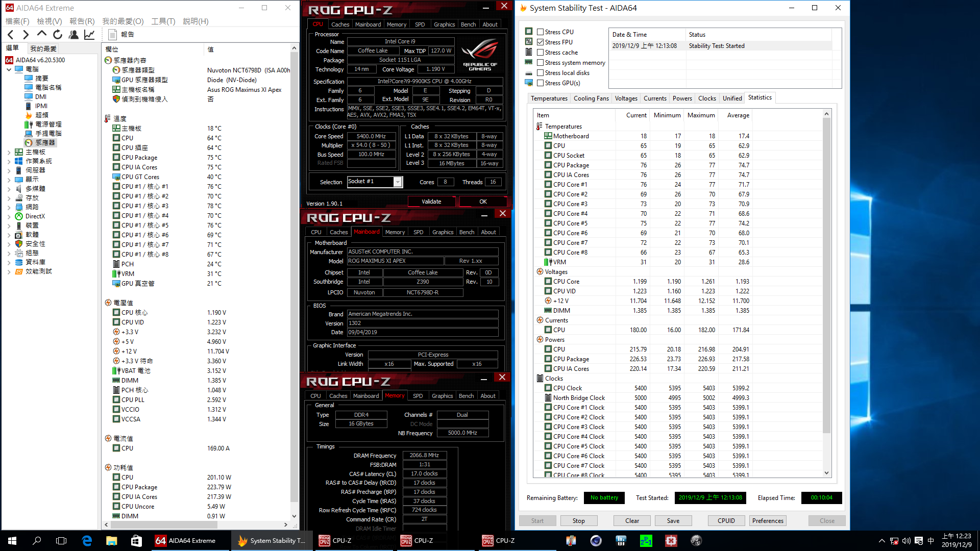Screen dimensions: 980x551
Task: Click the Caches tab in CPU-Z top window
Action: click(x=338, y=24)
